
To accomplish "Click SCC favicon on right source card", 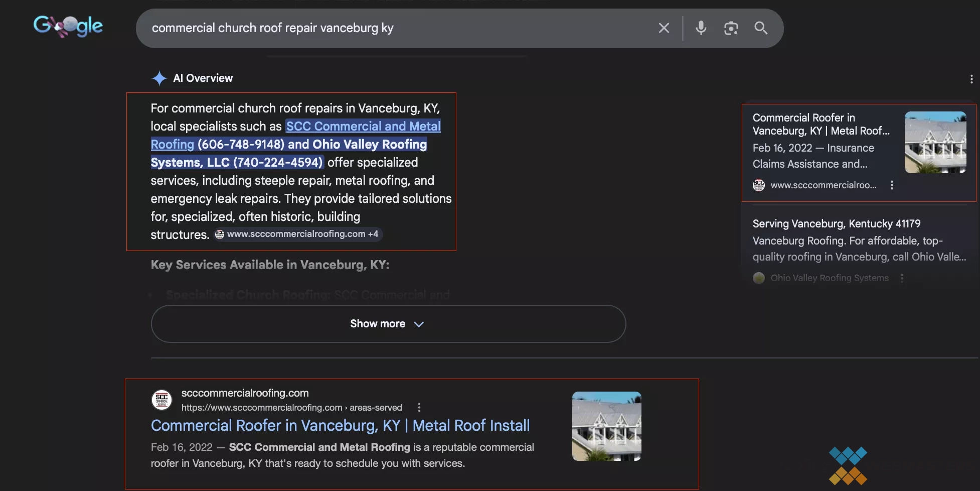I will pyautogui.click(x=759, y=185).
